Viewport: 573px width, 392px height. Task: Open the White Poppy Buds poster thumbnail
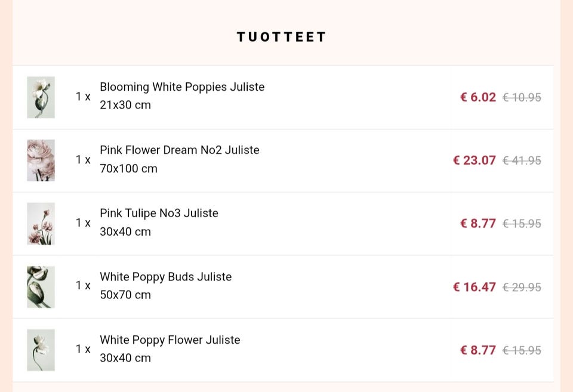coord(41,287)
